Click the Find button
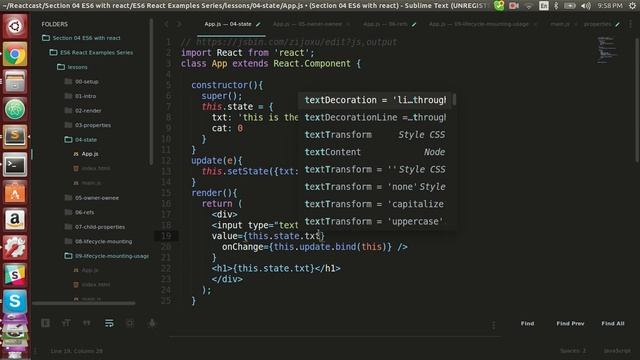The height and width of the screenshot is (360, 640). point(527,323)
